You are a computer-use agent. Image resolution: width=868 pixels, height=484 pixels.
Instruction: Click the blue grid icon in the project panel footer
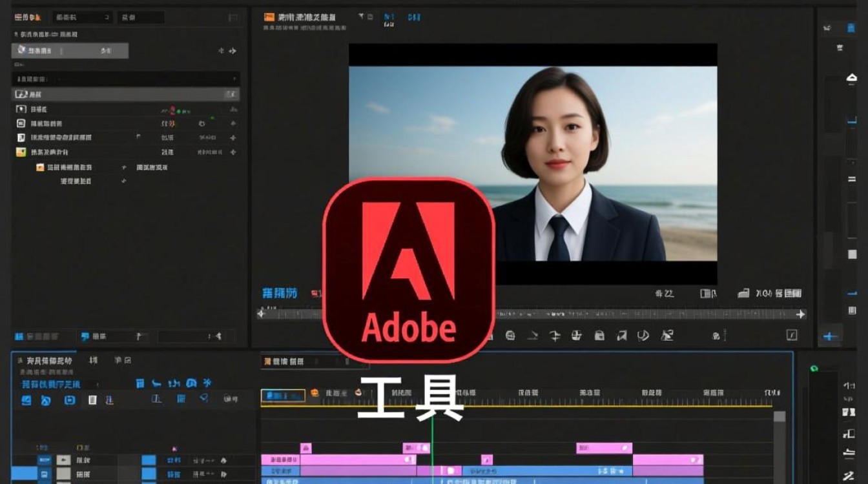point(19,336)
